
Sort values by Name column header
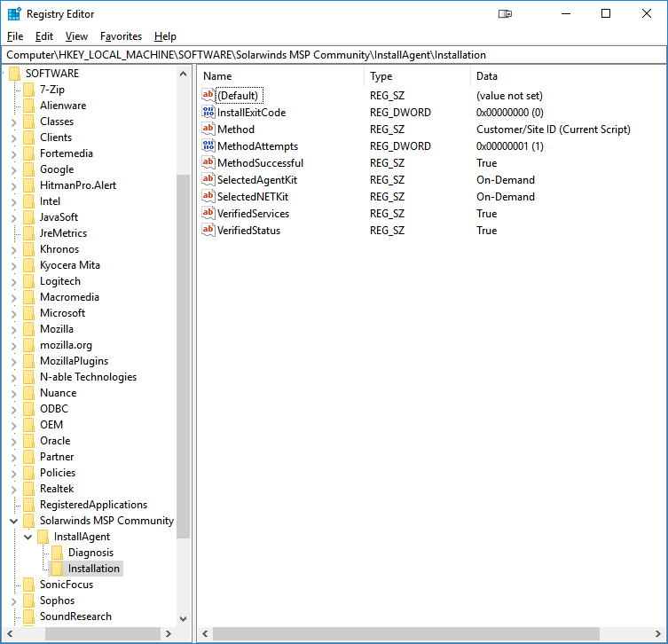click(x=281, y=75)
